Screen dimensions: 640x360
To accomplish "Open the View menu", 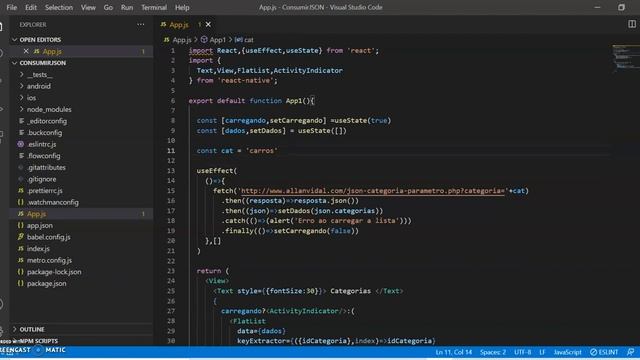I will pos(88,7).
